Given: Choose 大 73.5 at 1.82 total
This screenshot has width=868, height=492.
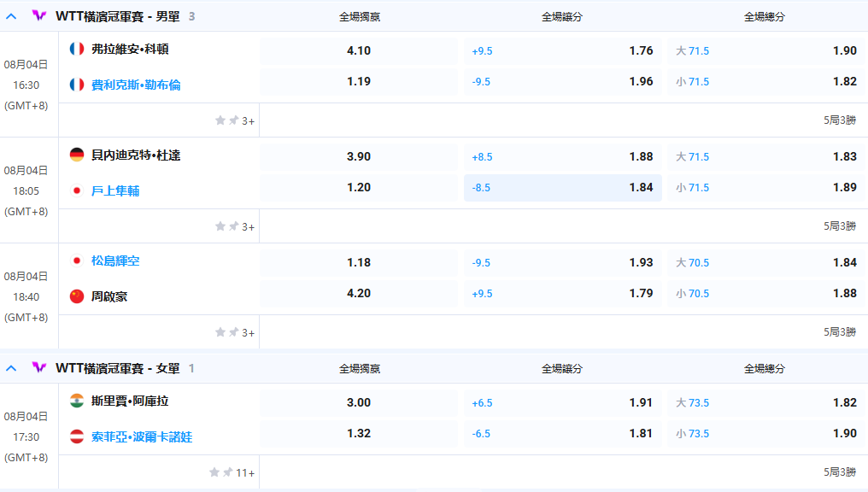Looking at the screenshot, I should [x=766, y=402].
